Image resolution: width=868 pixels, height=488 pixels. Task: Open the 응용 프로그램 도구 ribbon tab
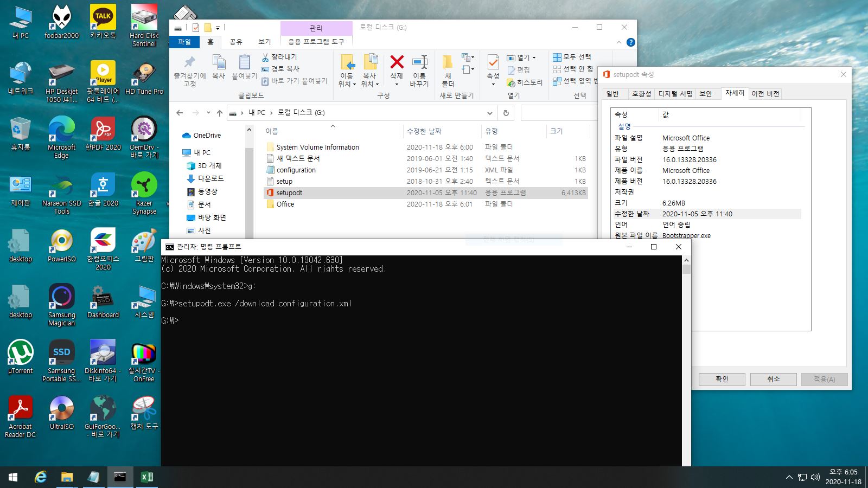coord(316,42)
